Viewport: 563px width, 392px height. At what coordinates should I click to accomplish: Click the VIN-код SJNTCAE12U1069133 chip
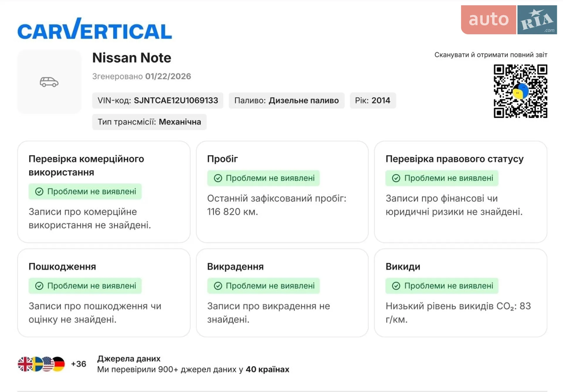tap(158, 100)
